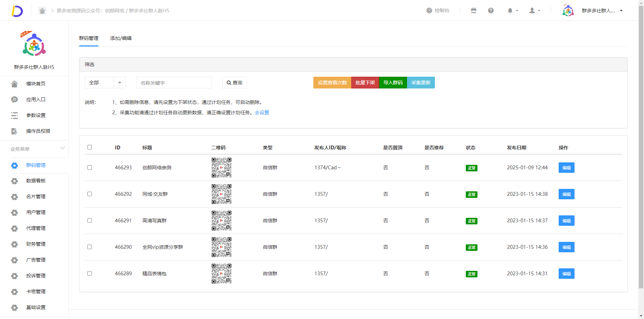
Task: Click the 控制台 console icon
Action: (x=429, y=11)
